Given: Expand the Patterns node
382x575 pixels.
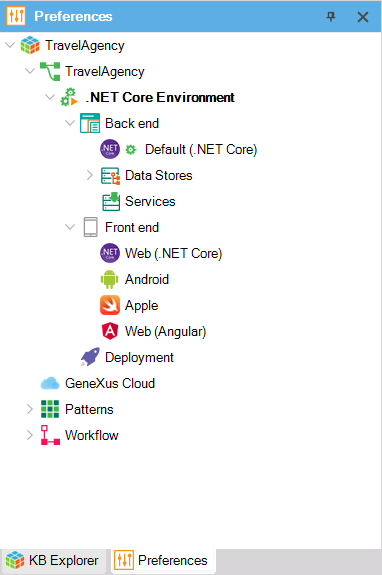Looking at the screenshot, I should [x=30, y=409].
